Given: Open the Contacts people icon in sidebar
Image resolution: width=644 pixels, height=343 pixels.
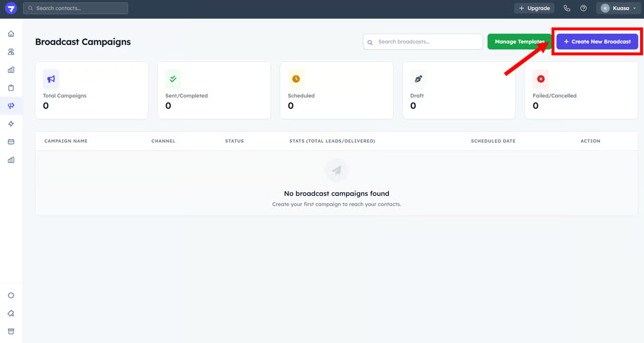Looking at the screenshot, I should 11,52.
